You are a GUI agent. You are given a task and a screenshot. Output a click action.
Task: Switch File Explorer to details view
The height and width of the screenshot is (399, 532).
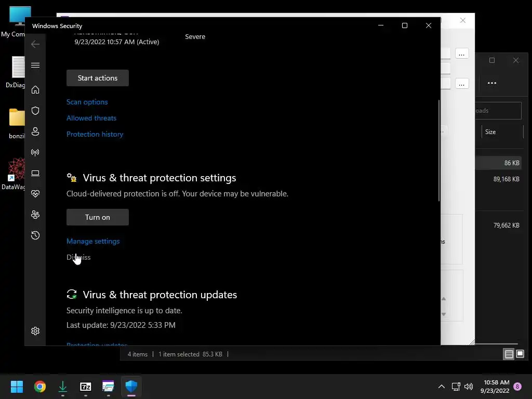coord(509,354)
